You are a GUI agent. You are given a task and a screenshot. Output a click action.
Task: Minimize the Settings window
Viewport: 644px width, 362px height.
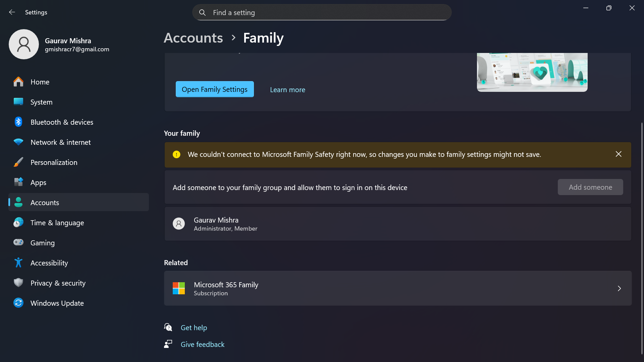point(586,8)
